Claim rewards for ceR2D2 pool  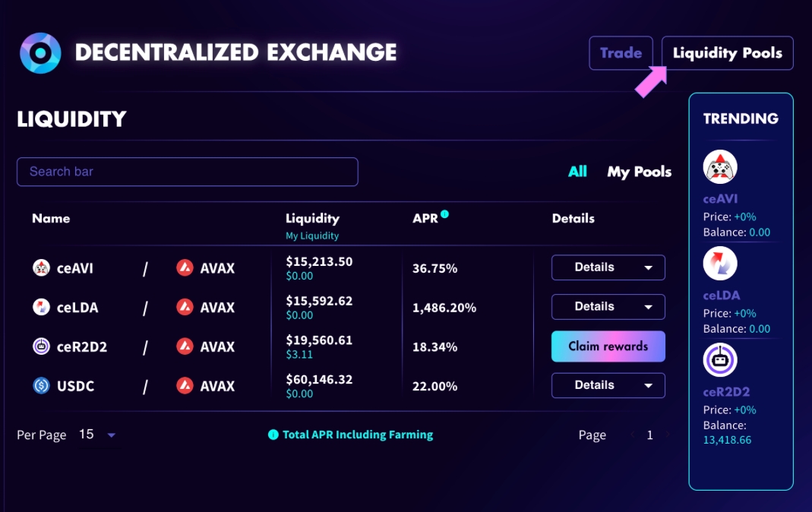click(608, 346)
